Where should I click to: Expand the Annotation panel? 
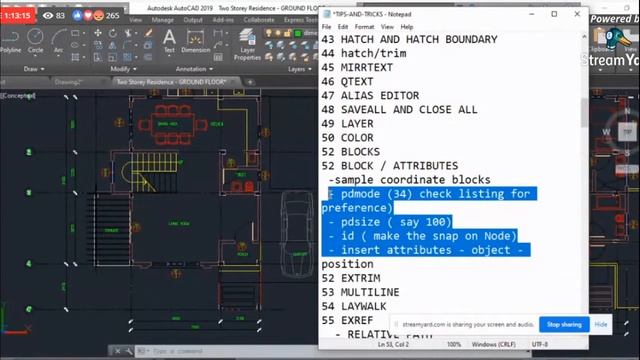click(194, 69)
